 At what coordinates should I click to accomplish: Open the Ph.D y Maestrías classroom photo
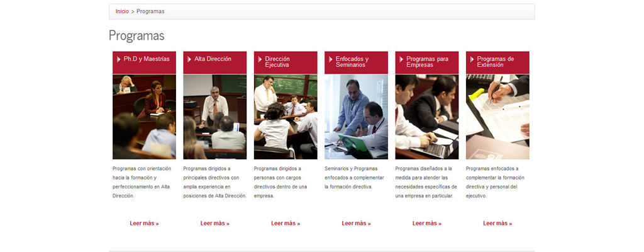coord(144,117)
